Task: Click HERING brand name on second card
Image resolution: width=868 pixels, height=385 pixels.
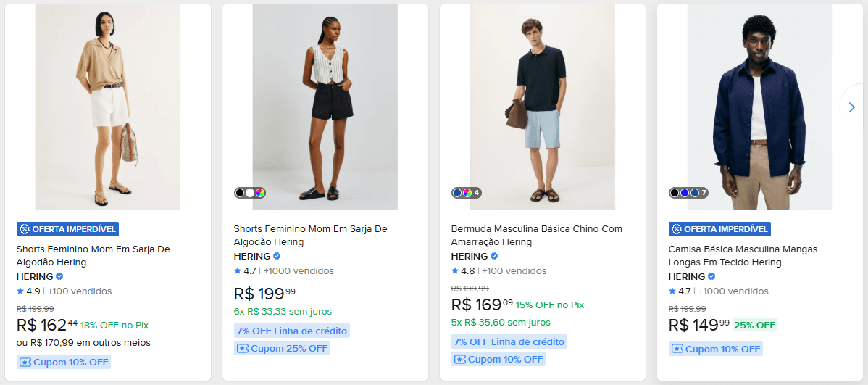Action: coord(251,257)
